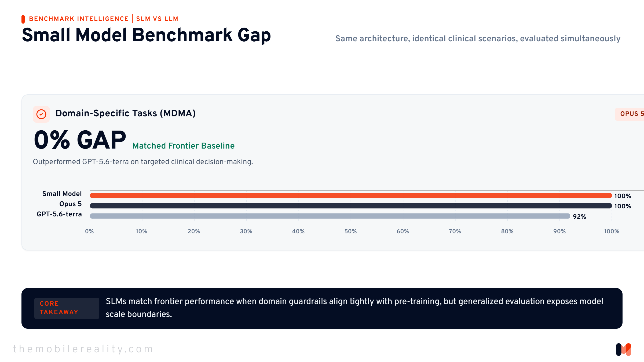Click the gray GPT-5.6-terra bar

(330, 216)
